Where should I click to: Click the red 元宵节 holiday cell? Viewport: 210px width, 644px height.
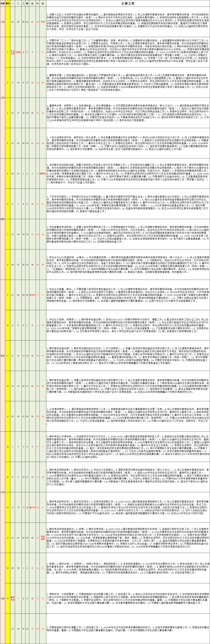18,52
